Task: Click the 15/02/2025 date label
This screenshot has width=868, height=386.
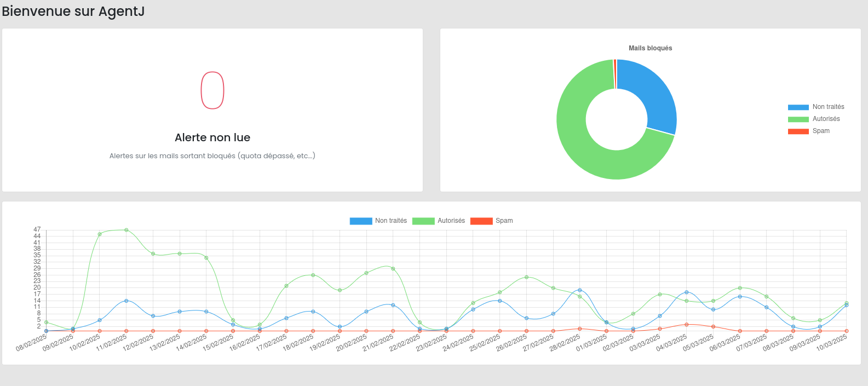Action: [218, 343]
